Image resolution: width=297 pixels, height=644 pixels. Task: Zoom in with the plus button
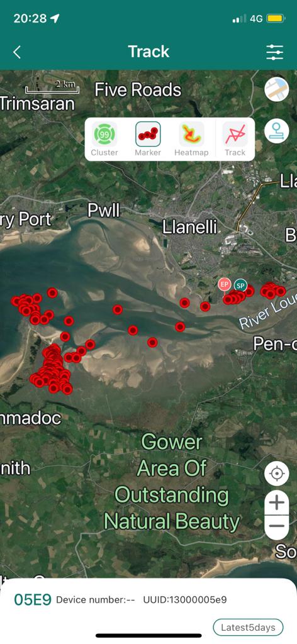click(x=277, y=502)
